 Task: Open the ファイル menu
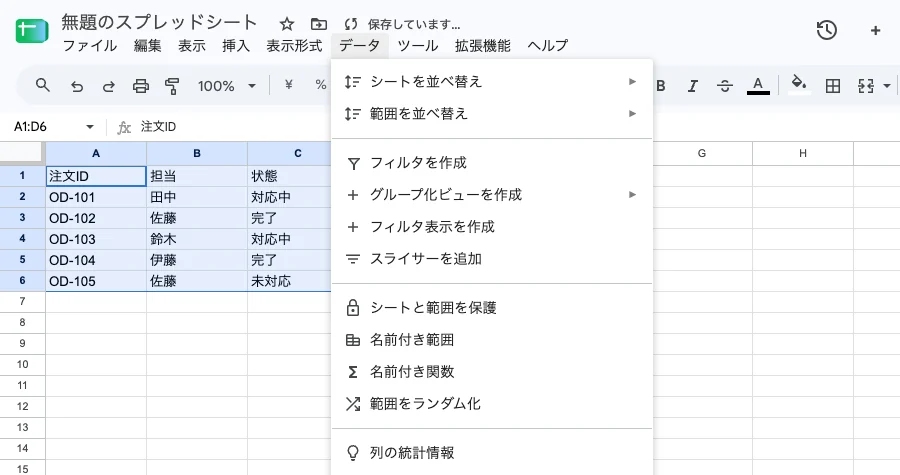coord(90,45)
